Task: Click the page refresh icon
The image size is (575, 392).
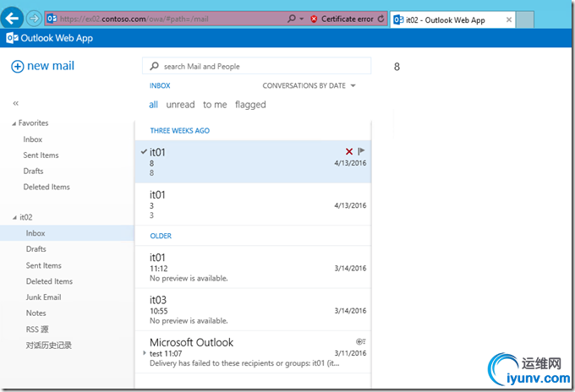Action: [x=381, y=19]
